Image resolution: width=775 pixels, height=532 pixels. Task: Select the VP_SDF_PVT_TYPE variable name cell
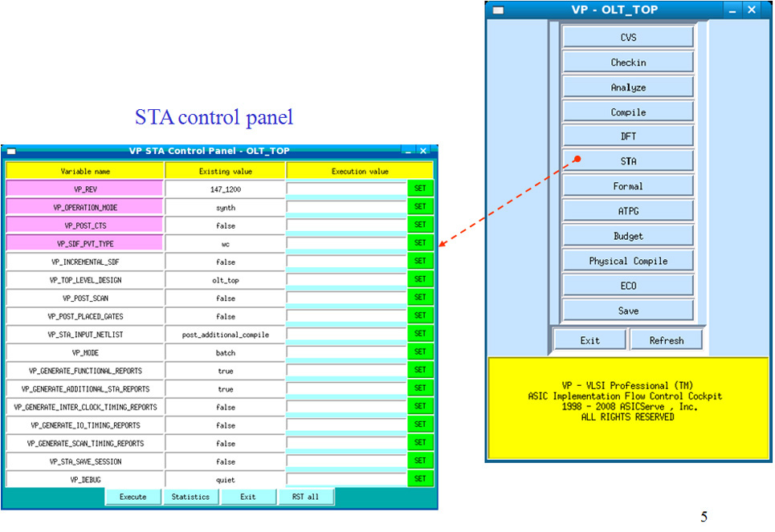(x=84, y=243)
